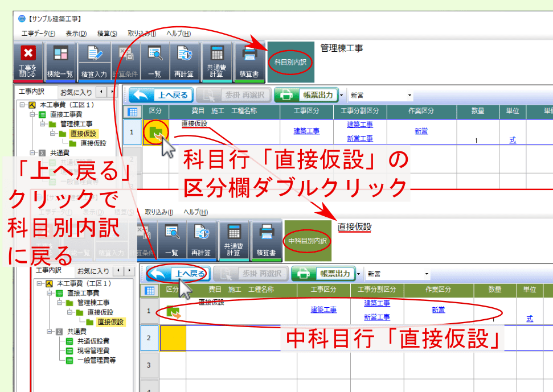Click 現場管理費 icon in lower window tree
The width and height of the screenshot is (553, 392).
[x=69, y=350]
